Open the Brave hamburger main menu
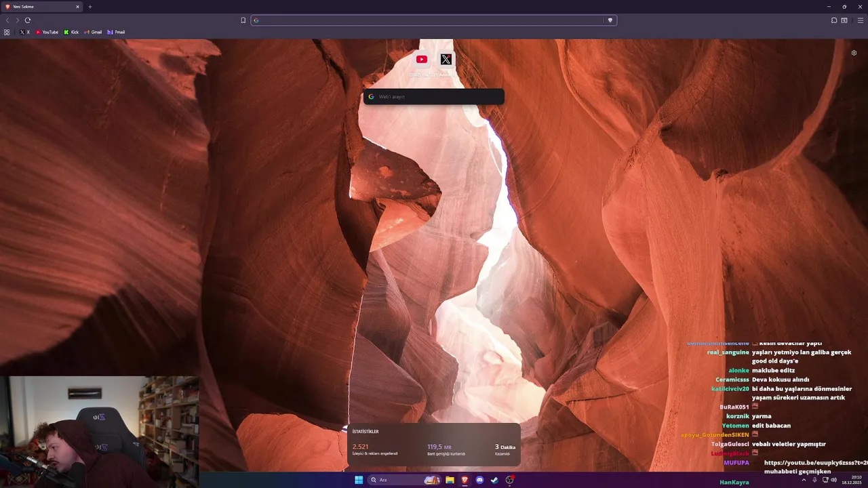The image size is (868, 488). (x=861, y=20)
